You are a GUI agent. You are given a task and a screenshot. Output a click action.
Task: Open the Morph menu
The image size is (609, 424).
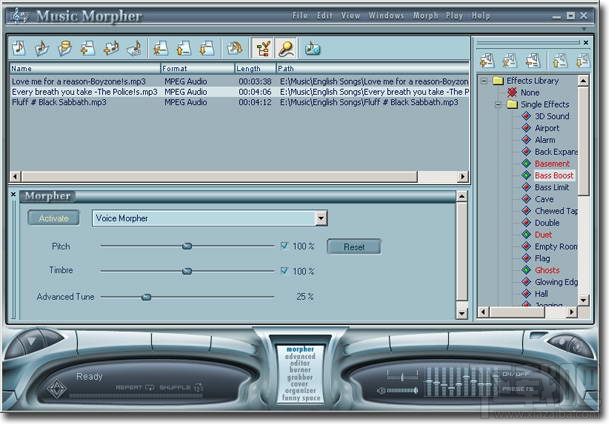pos(425,16)
